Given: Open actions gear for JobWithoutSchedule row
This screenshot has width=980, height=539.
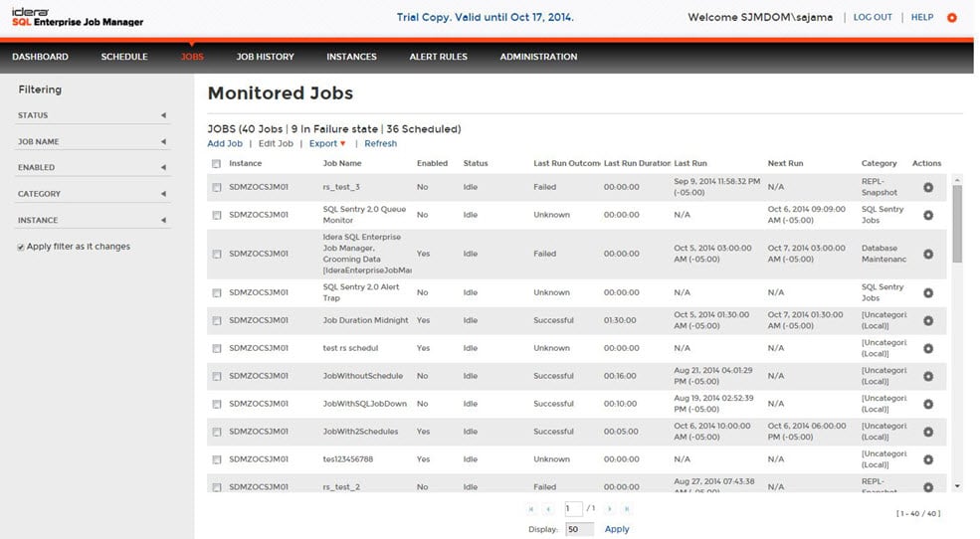Looking at the screenshot, I should click(x=927, y=376).
